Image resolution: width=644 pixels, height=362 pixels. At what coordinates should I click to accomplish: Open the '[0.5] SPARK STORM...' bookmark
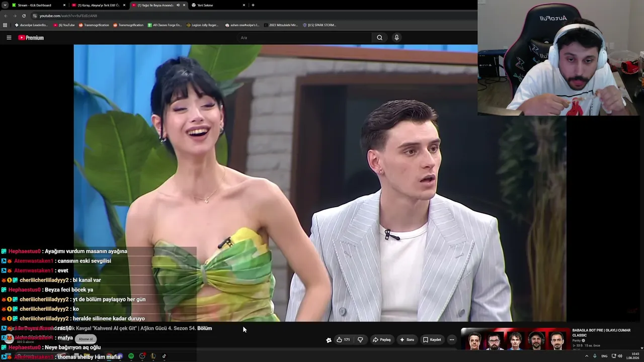pyautogui.click(x=319, y=25)
